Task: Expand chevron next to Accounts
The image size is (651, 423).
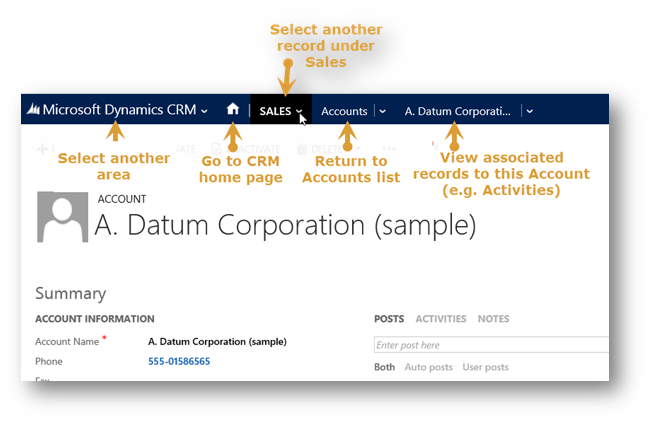Action: (x=382, y=111)
